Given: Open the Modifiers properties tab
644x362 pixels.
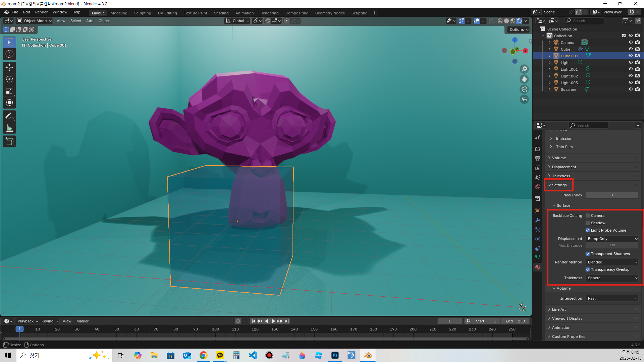Looking at the screenshot, I should pos(538,220).
